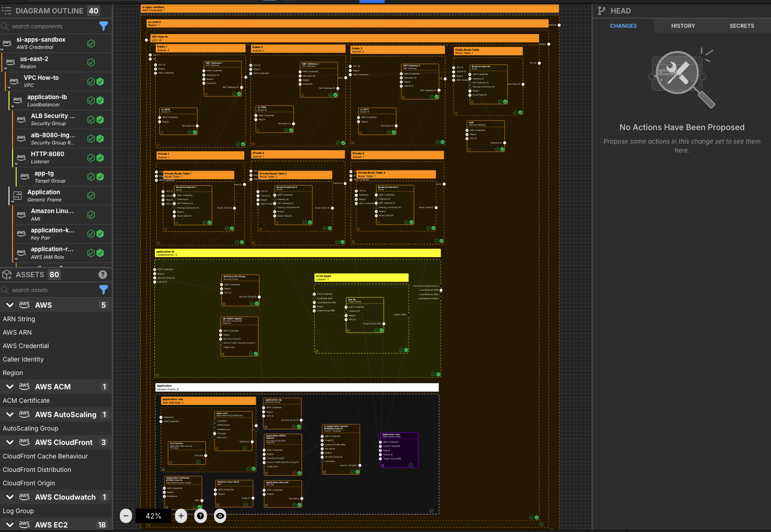771x532 pixels.
Task: Click si-apps-sandbox qualification check icon
Action: (91, 44)
